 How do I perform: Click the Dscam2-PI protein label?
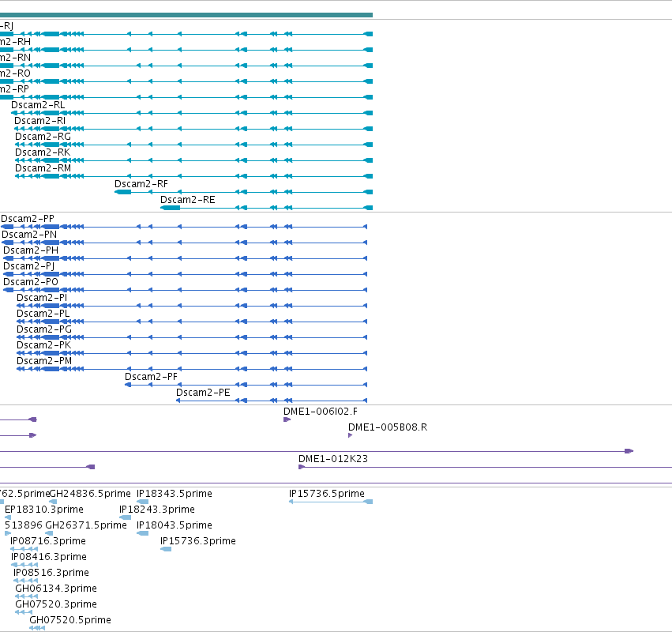tap(42, 299)
